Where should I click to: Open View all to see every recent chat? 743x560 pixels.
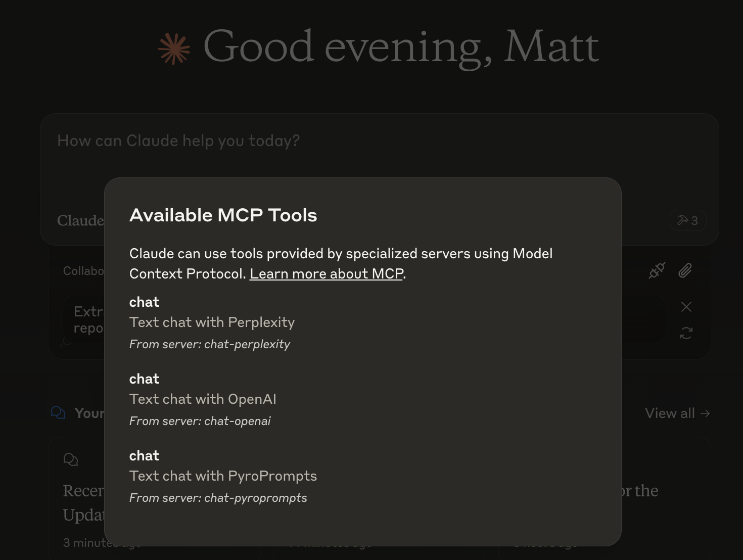click(x=669, y=413)
